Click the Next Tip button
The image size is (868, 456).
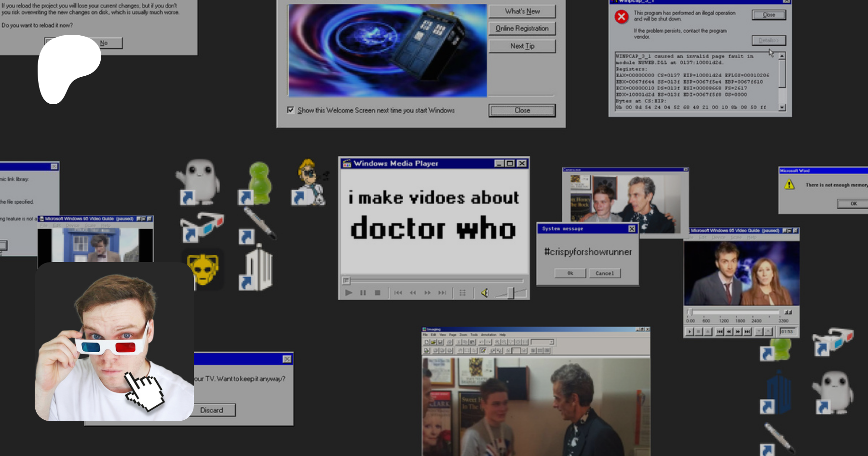[522, 46]
